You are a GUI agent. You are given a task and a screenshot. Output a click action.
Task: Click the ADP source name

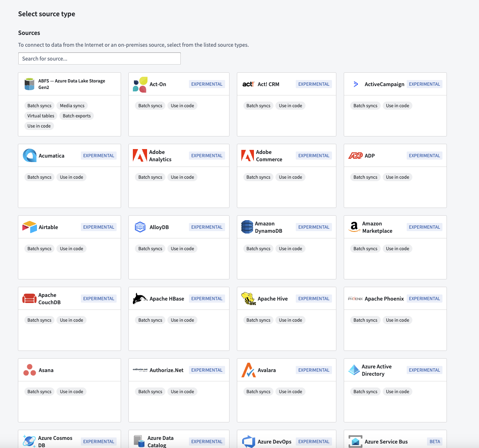[x=370, y=156]
